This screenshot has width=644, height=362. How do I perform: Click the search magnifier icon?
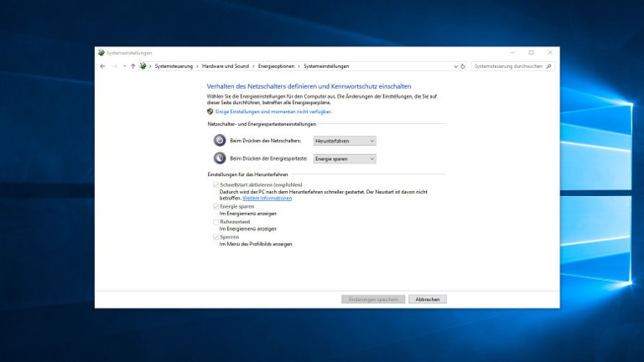[549, 65]
